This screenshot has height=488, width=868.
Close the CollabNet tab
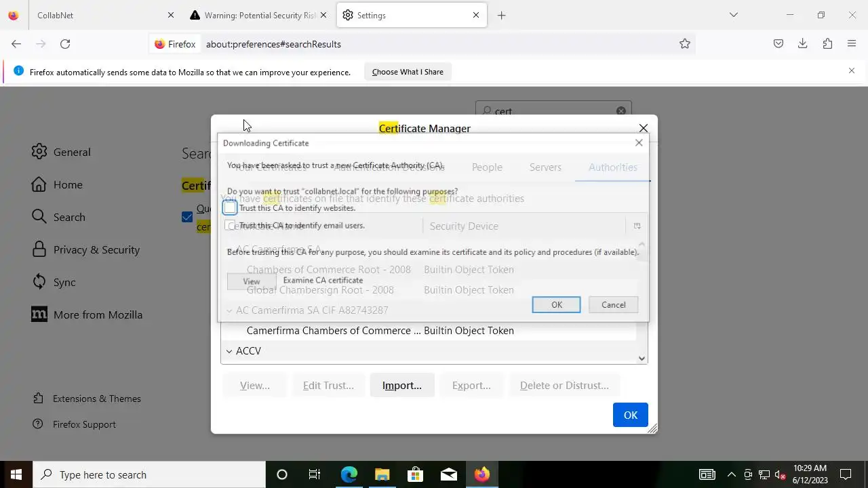(171, 15)
